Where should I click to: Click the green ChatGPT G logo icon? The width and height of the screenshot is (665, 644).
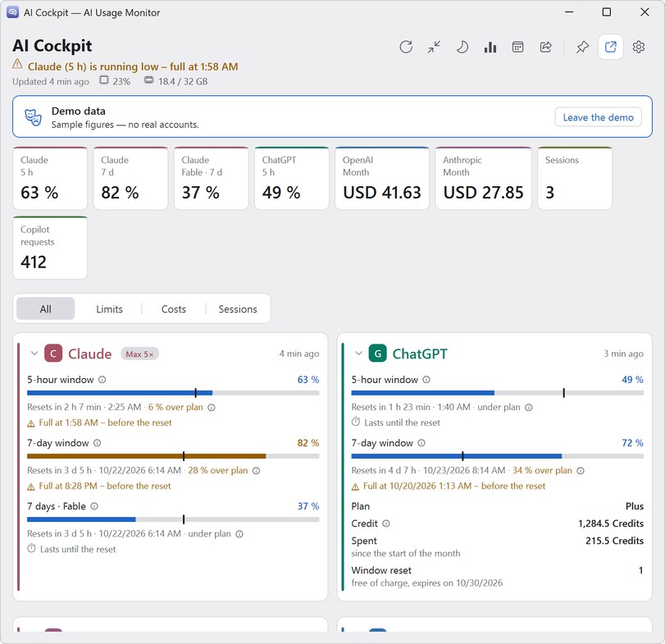click(x=377, y=354)
